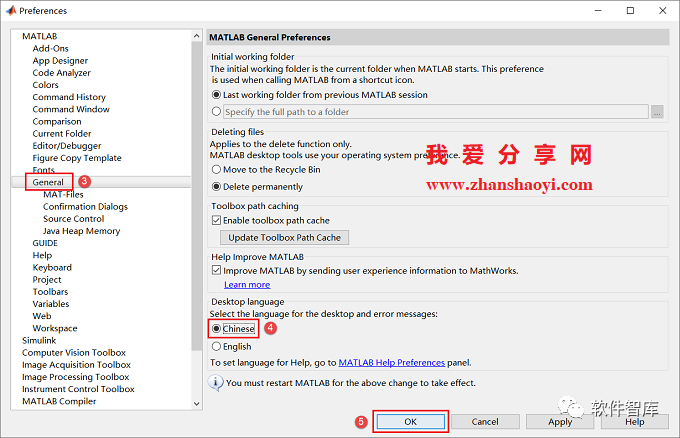Image resolution: width=680 pixels, height=438 pixels.
Task: Open the Learn more link
Action: click(247, 284)
